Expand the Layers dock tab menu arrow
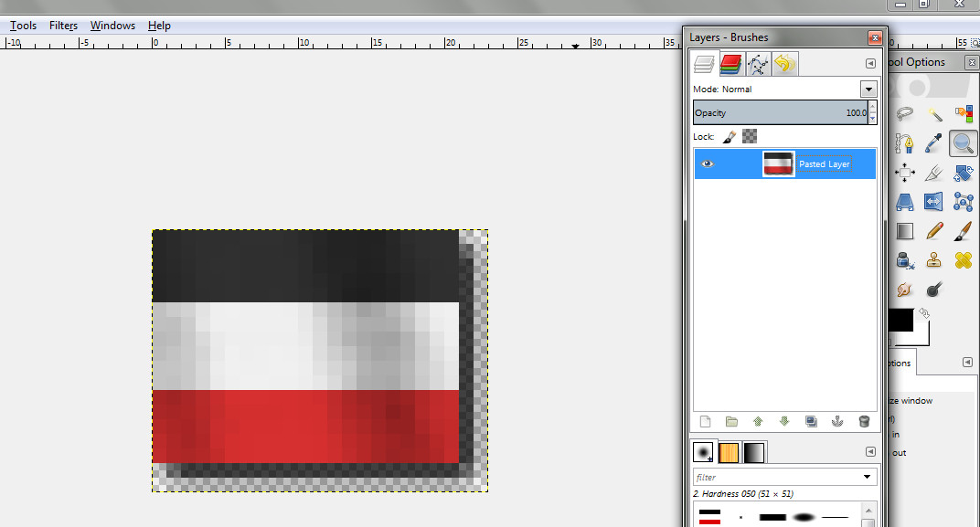Image resolution: width=980 pixels, height=527 pixels. click(870, 64)
